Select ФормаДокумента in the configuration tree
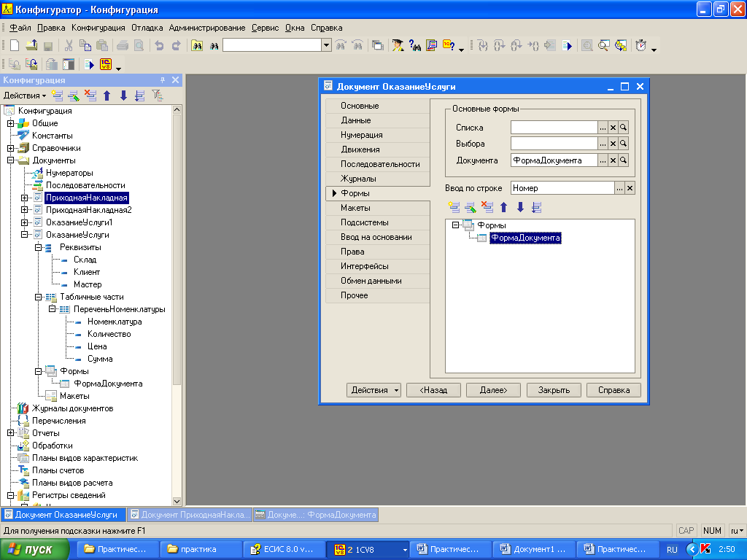The height and width of the screenshot is (560, 747). 108,384
